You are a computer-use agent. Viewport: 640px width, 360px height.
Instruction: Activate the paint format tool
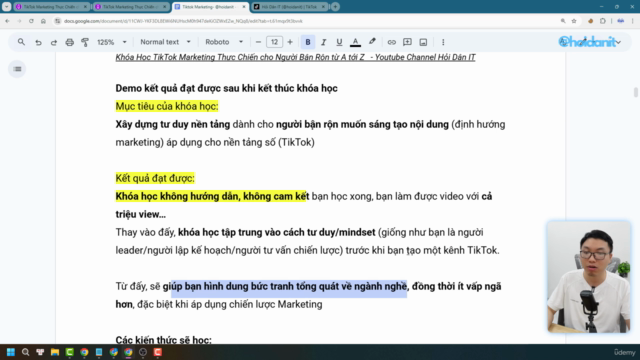point(85,42)
